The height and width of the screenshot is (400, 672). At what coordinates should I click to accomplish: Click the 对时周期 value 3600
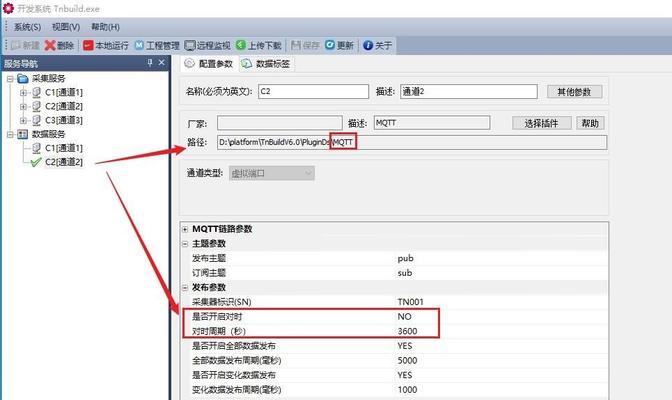(x=407, y=331)
